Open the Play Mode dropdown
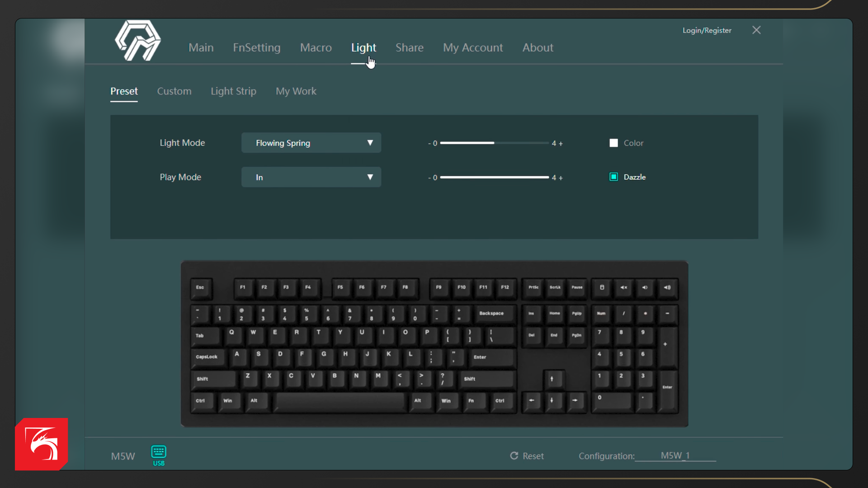The width and height of the screenshot is (868, 488). (311, 177)
